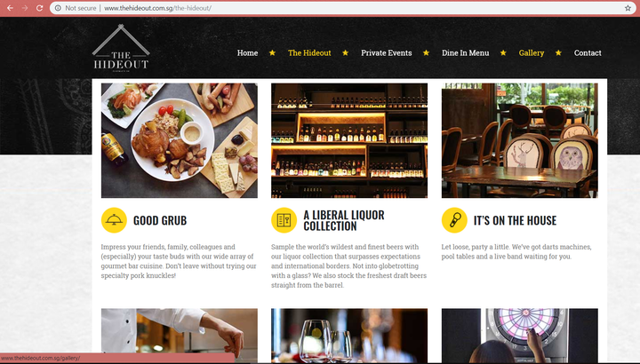This screenshot has width=640, height=364.
Task: Open the Home menu item
Action: point(247,53)
